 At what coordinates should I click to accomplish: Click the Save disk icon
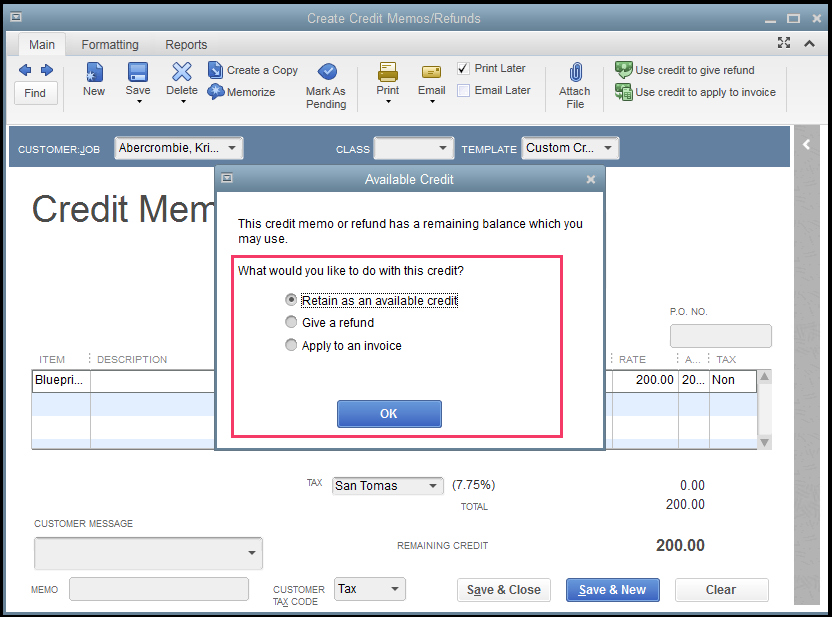138,73
